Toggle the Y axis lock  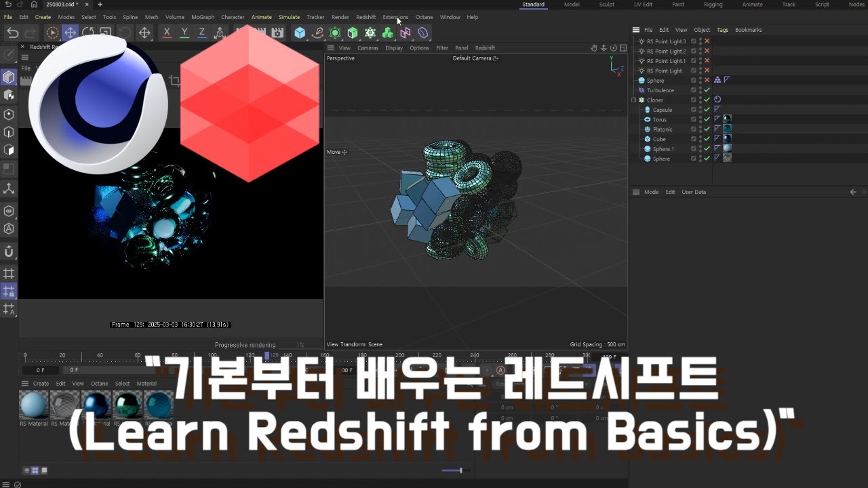(184, 33)
